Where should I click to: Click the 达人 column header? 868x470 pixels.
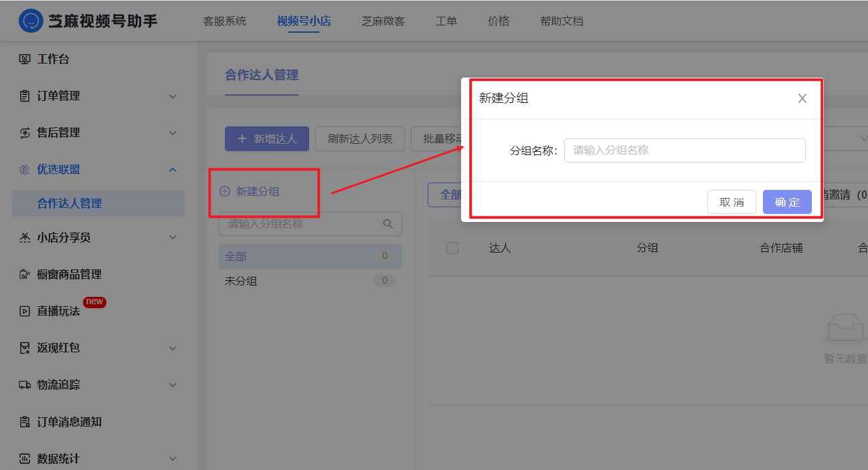point(500,248)
